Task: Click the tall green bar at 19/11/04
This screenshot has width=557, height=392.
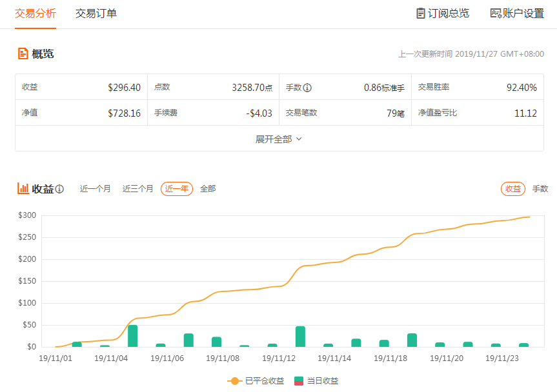Action: pyautogui.click(x=132, y=336)
